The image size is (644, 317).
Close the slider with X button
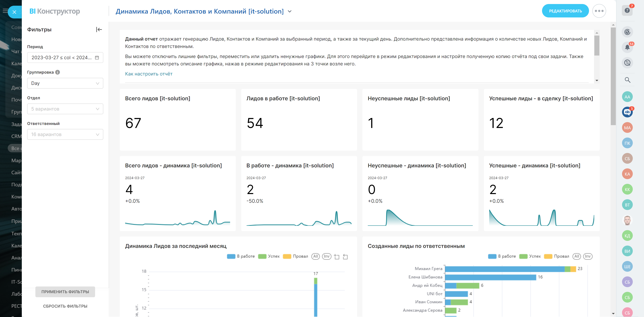click(x=14, y=12)
